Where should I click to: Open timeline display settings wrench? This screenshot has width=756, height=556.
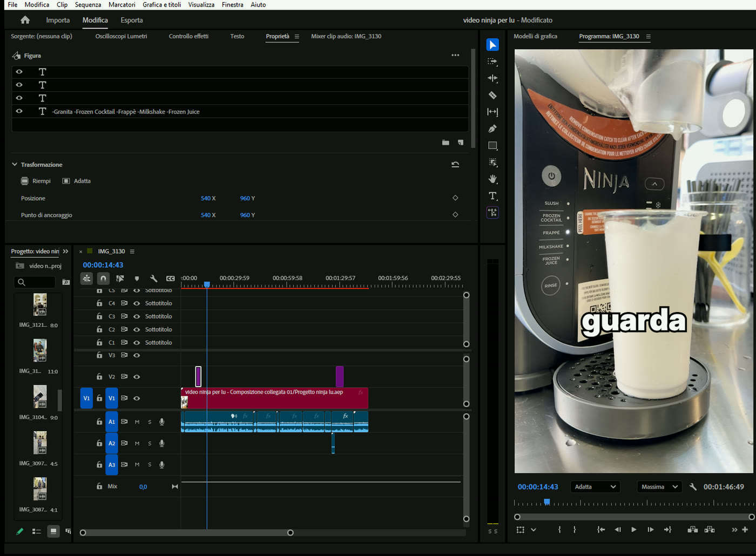tap(153, 279)
